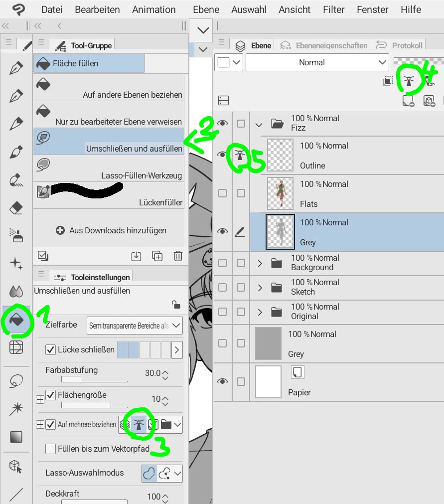The height and width of the screenshot is (504, 444).
Task: Hide the Papier layer
Action: 222,381
